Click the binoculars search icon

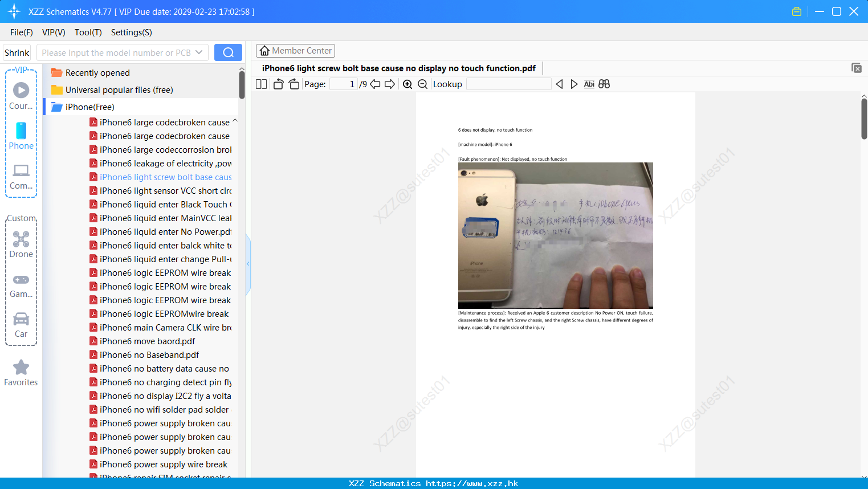604,84
